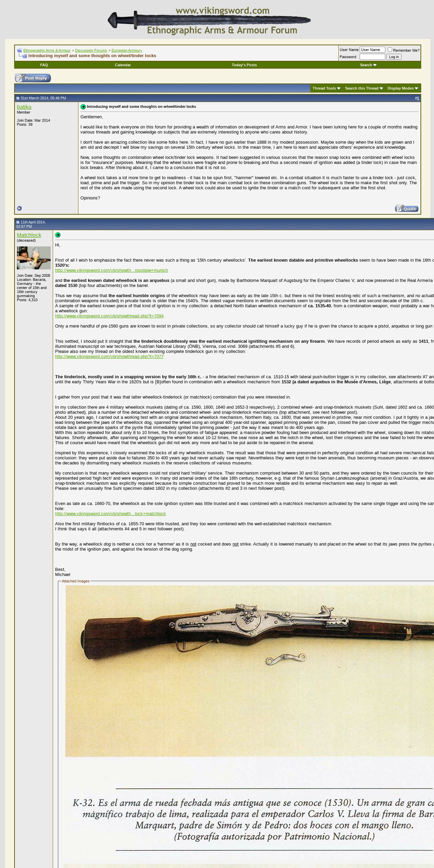Viewport: 434px width, 868px height.
Task: Click the green arrow icon beside batjka's post title
Action: coord(83,107)
